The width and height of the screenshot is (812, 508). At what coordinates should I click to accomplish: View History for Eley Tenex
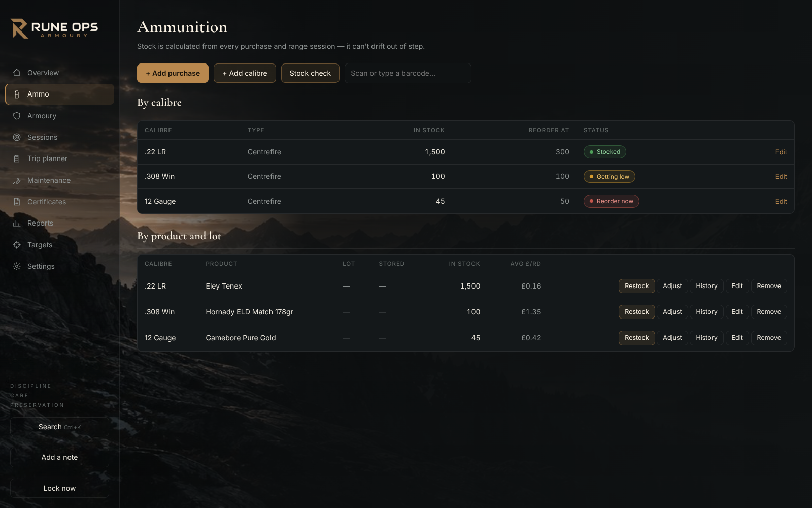pos(706,286)
